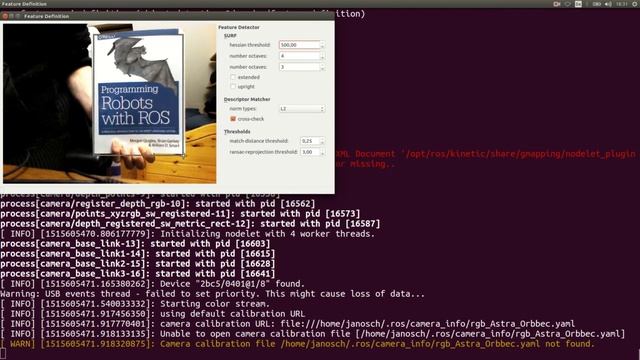
Task: Click terminal line 'process[camera_base_link1-14]'
Action: (x=138, y=254)
